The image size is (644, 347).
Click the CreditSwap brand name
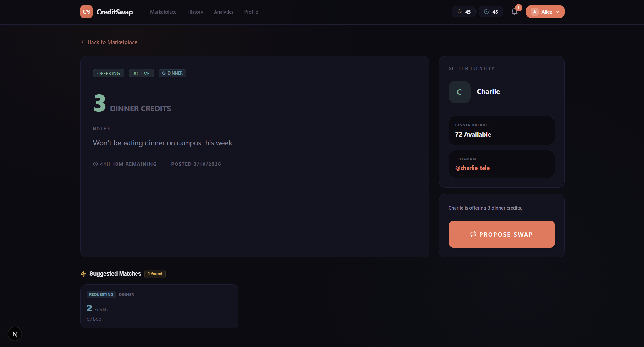coord(115,12)
